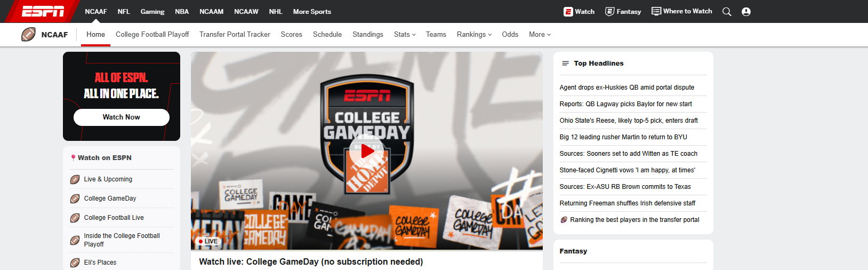This screenshot has height=270, width=868.
Task: Read headline about Lagway picking Baylor
Action: click(x=626, y=104)
